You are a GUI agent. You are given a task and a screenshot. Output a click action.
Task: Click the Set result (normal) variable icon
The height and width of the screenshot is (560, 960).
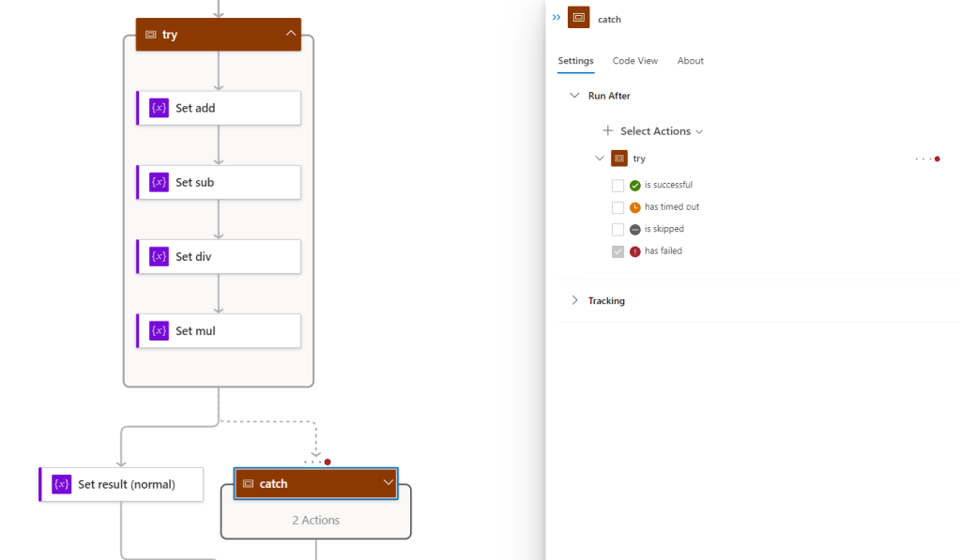[61, 484]
